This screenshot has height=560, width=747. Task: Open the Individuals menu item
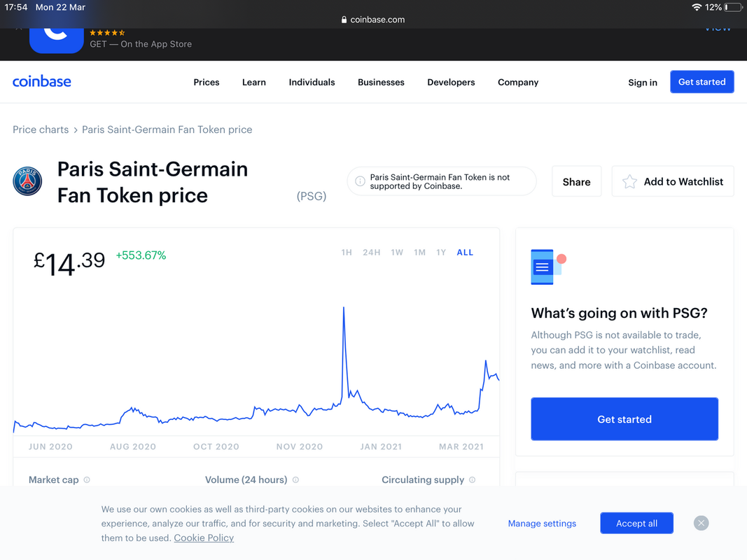tap(312, 83)
